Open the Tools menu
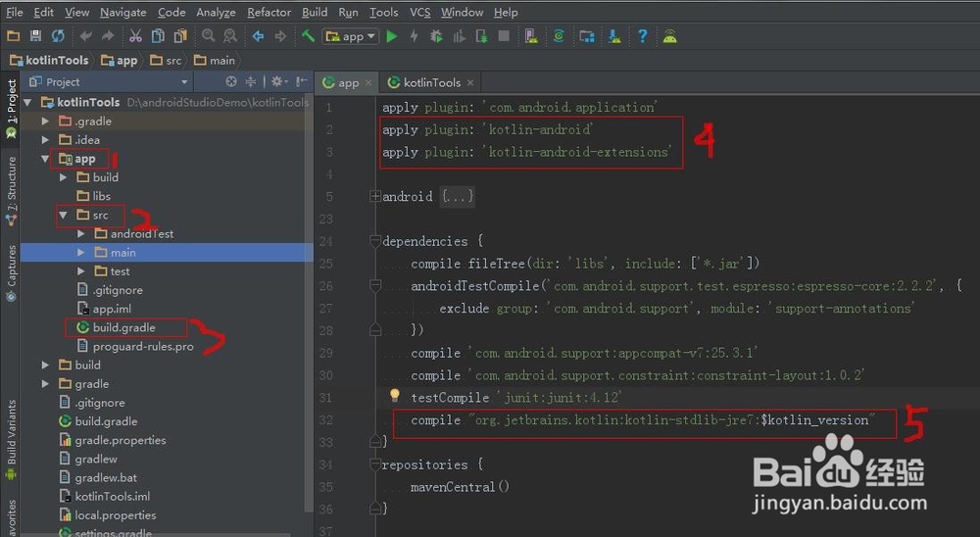Image resolution: width=980 pixels, height=537 pixels. point(384,12)
